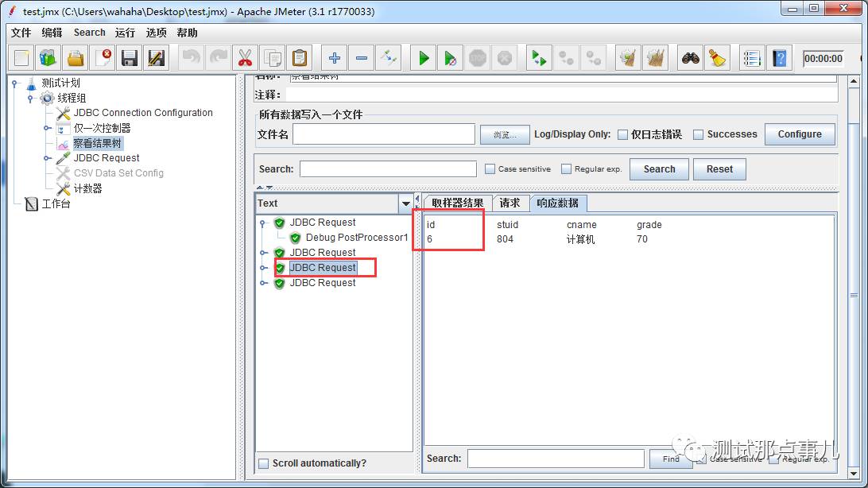
Task: Click the Undo arrow icon
Action: tap(191, 58)
